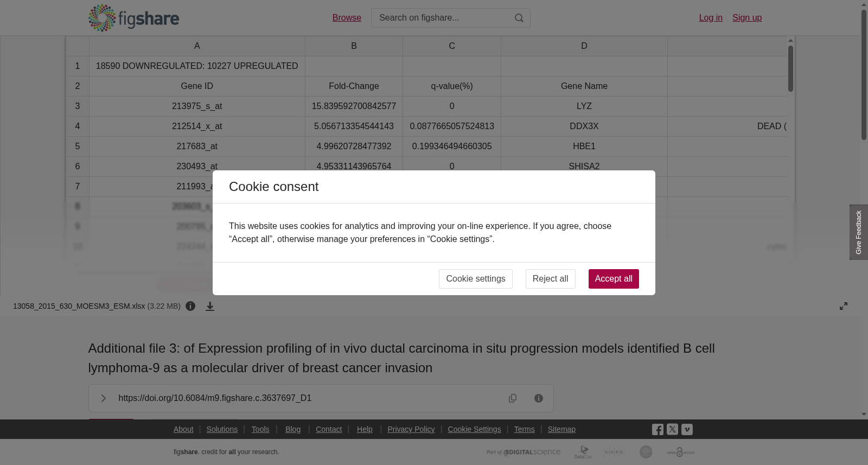The width and height of the screenshot is (868, 465).
Task: Open figshare X (Twitter) page
Action: tap(672, 429)
